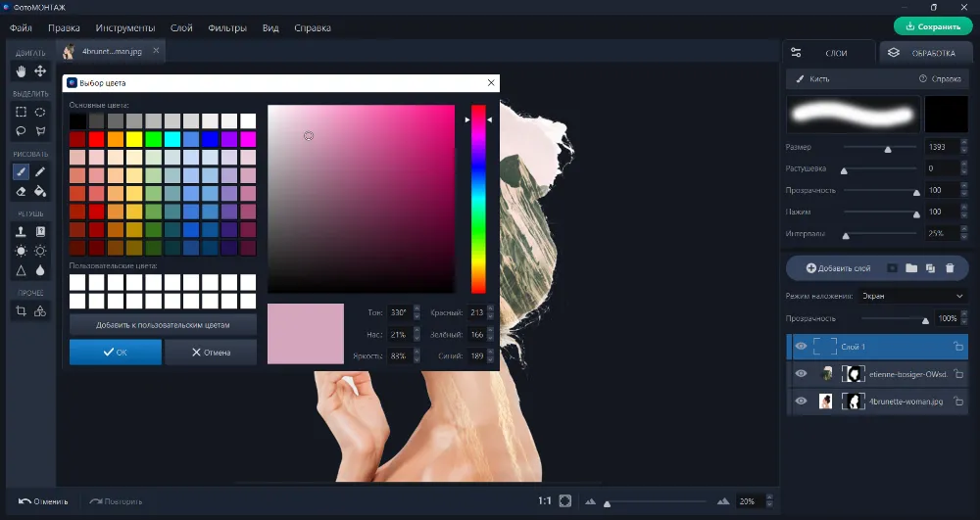Select the Pencil drawing tool
This screenshot has width=980, height=520.
40,171
